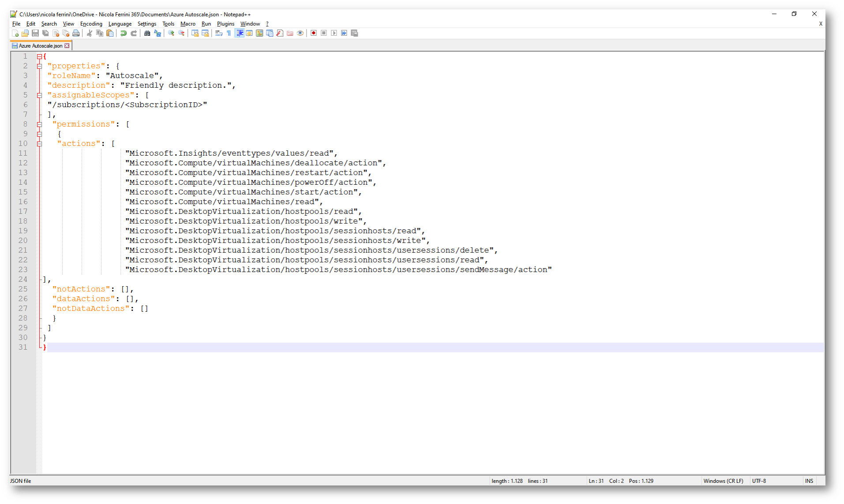Viewport: 844px width, 504px height.
Task: Collapse the "actions" array fold on line 10
Action: point(39,144)
